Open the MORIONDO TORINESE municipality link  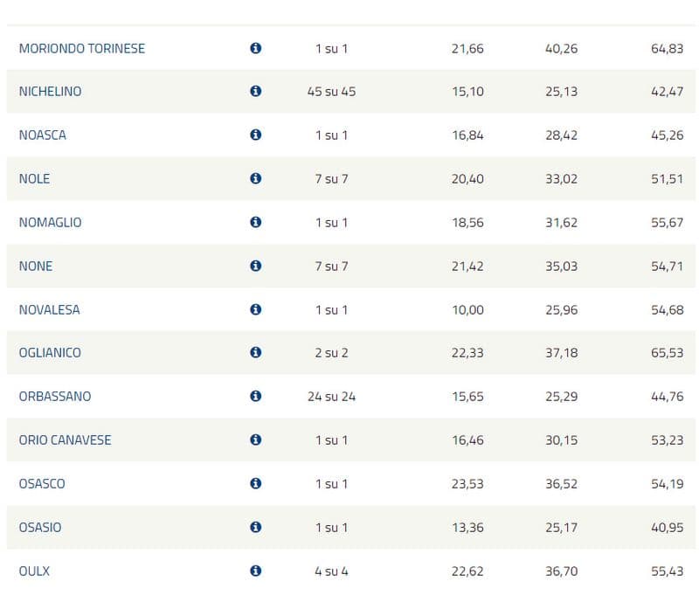coord(82,48)
